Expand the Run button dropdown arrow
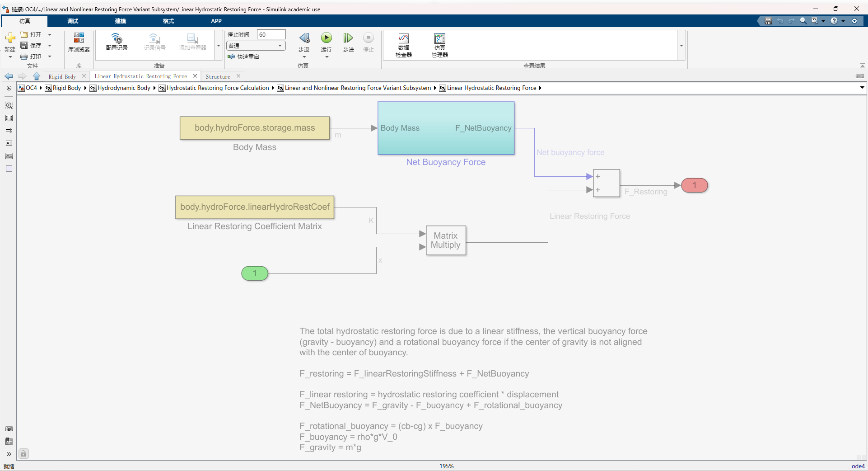 click(x=326, y=57)
